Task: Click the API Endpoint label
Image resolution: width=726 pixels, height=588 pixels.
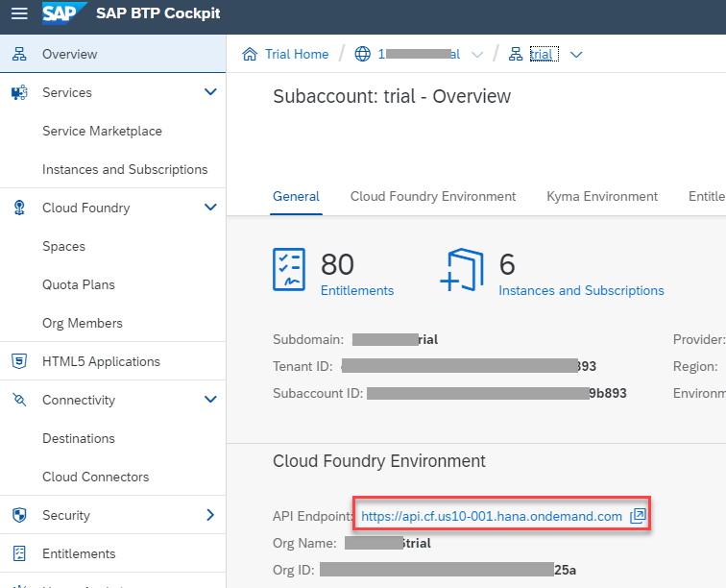Action: 312,516
